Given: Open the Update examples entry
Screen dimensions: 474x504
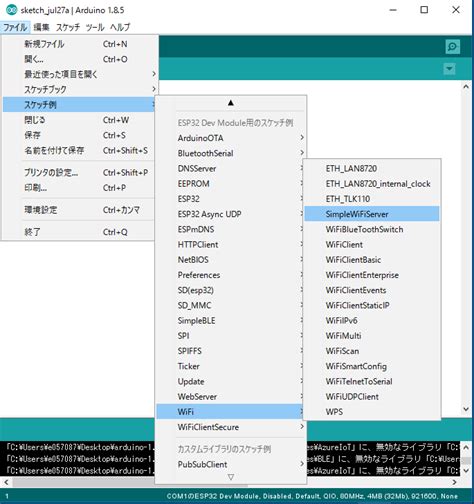Looking at the screenshot, I should 230,382.
